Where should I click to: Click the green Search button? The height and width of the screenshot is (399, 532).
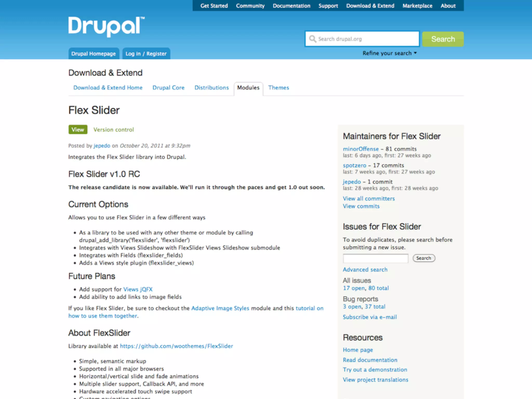coord(443,39)
